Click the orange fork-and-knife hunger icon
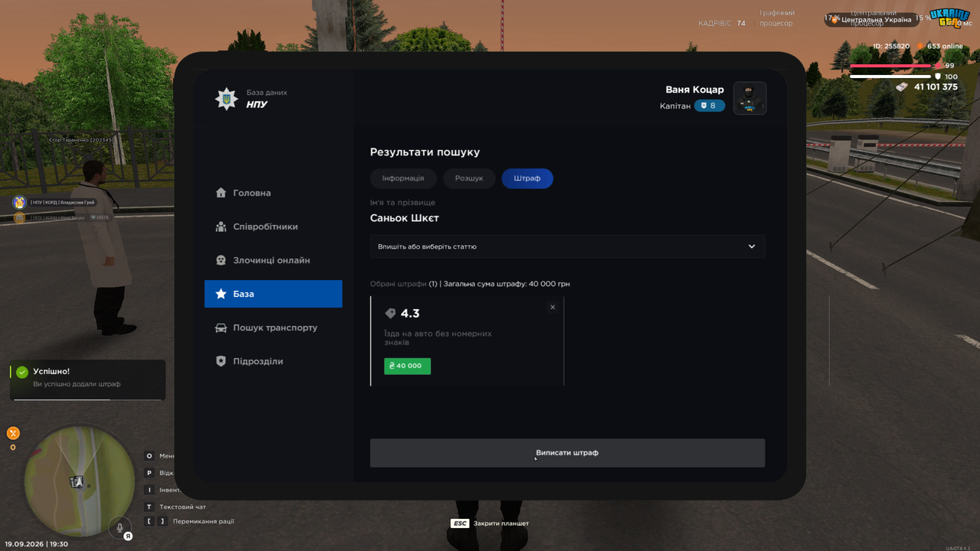The image size is (980, 551). coord(13,433)
